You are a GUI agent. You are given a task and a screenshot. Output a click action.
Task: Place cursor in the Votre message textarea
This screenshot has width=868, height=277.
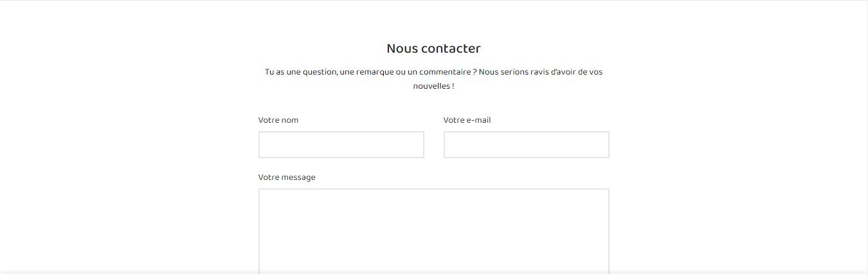coord(433,233)
